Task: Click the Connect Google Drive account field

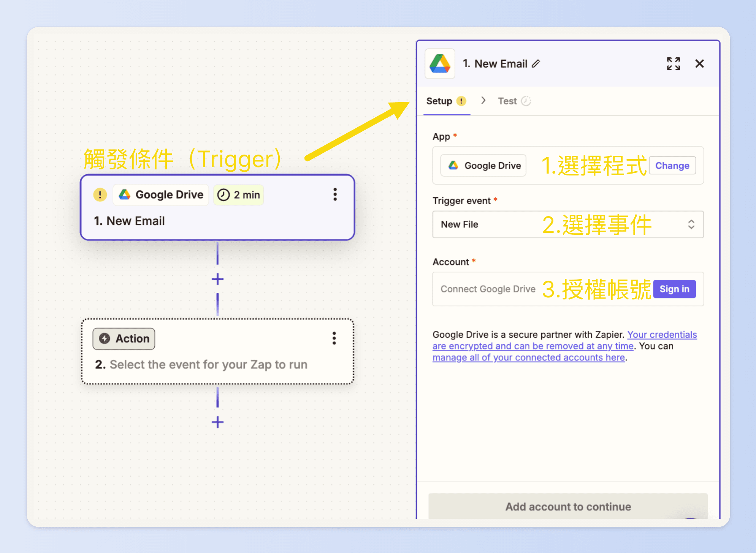Action: [568, 289]
